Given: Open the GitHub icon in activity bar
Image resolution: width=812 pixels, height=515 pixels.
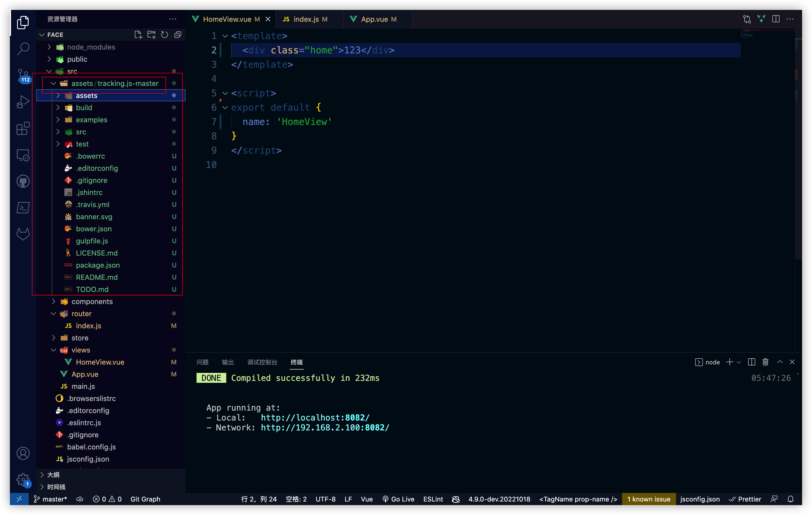Looking at the screenshot, I should click(x=23, y=181).
